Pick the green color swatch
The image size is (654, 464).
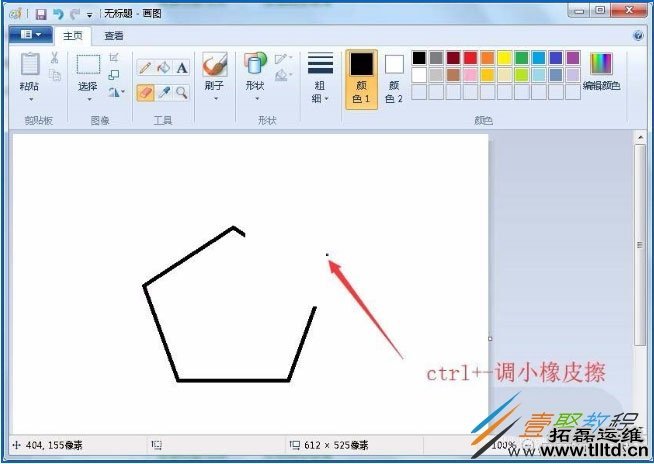(x=521, y=58)
